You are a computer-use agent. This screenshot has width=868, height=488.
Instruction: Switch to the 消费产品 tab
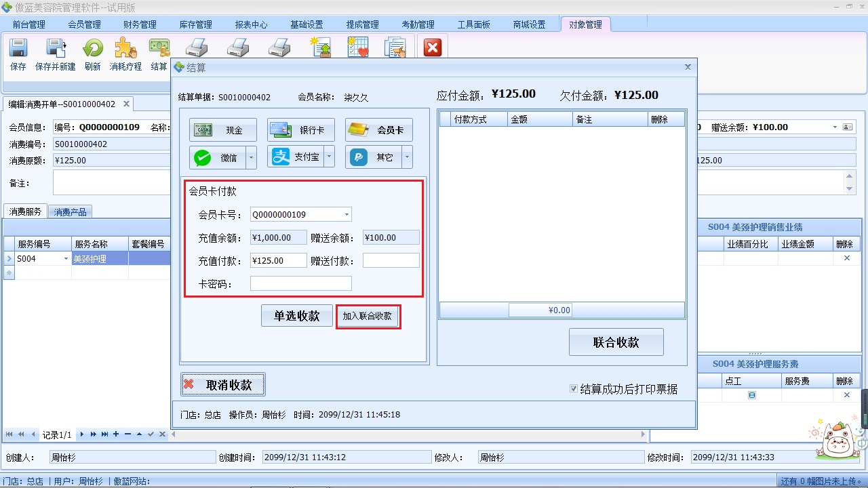click(x=70, y=211)
